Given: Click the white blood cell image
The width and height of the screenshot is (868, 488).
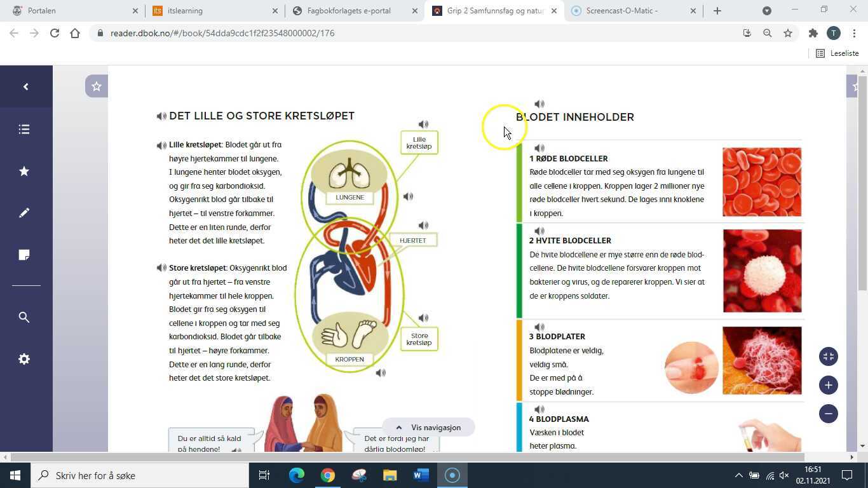Looking at the screenshot, I should coord(763,271).
